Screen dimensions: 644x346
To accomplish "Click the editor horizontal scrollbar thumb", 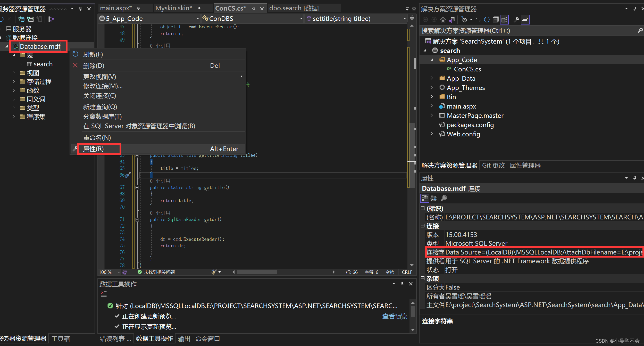I will [257, 272].
